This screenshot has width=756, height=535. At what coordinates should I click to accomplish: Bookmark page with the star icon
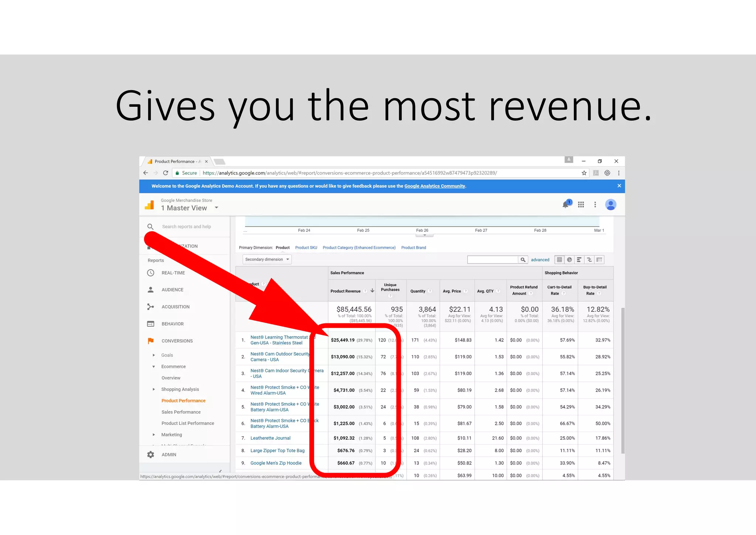(x=584, y=173)
